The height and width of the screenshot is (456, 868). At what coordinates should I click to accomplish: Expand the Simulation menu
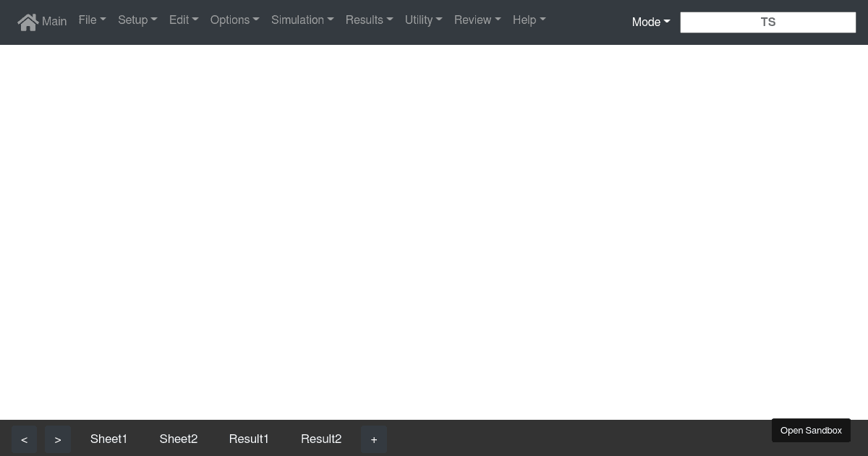302,20
